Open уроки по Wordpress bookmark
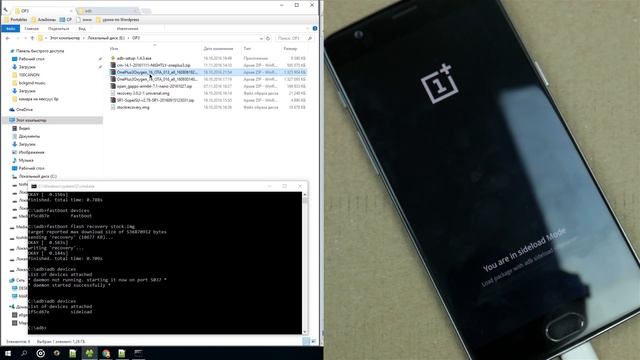Viewport: 640px width, 360px height. pyautogui.click(x=118, y=20)
